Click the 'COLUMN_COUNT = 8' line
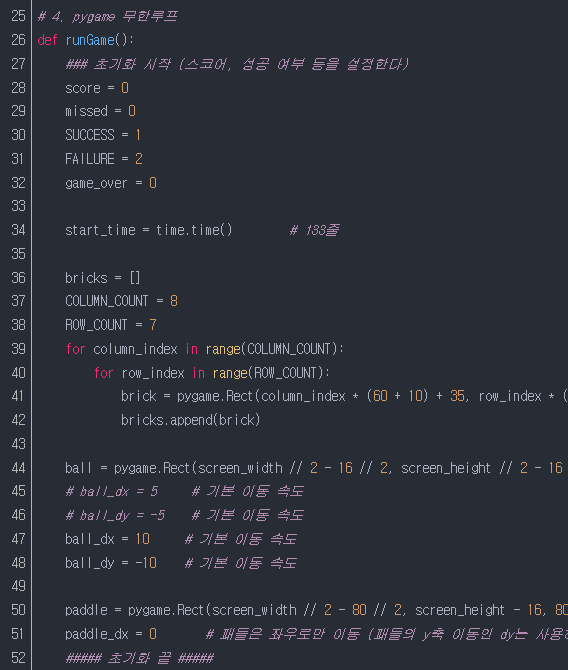The height and width of the screenshot is (670, 568). coord(121,301)
